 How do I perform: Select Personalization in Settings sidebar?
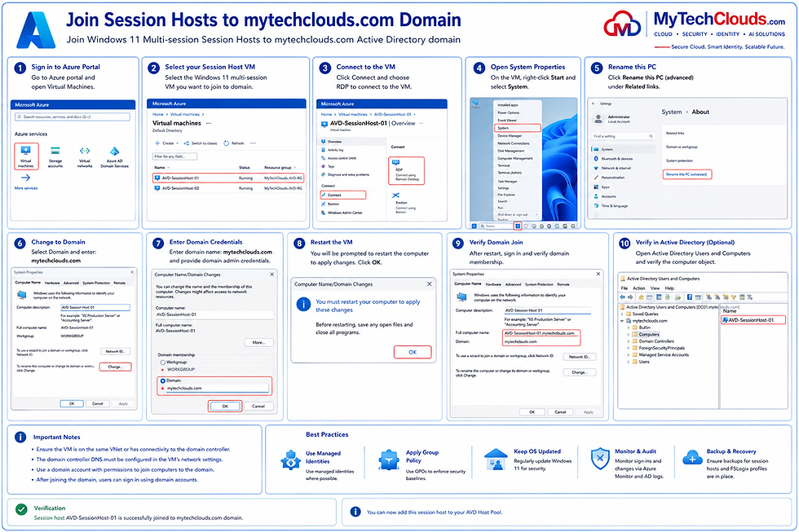click(x=610, y=178)
